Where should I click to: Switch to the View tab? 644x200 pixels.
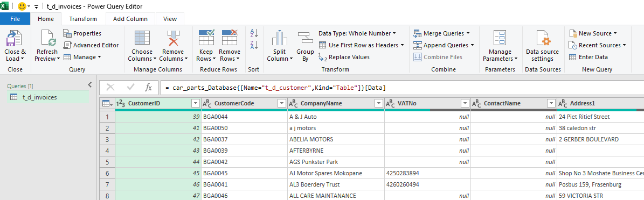click(170, 19)
